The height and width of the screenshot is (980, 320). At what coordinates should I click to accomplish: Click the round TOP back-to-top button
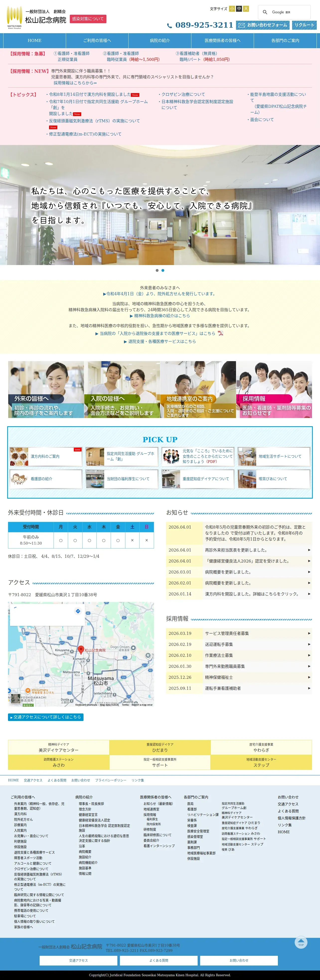301,942
